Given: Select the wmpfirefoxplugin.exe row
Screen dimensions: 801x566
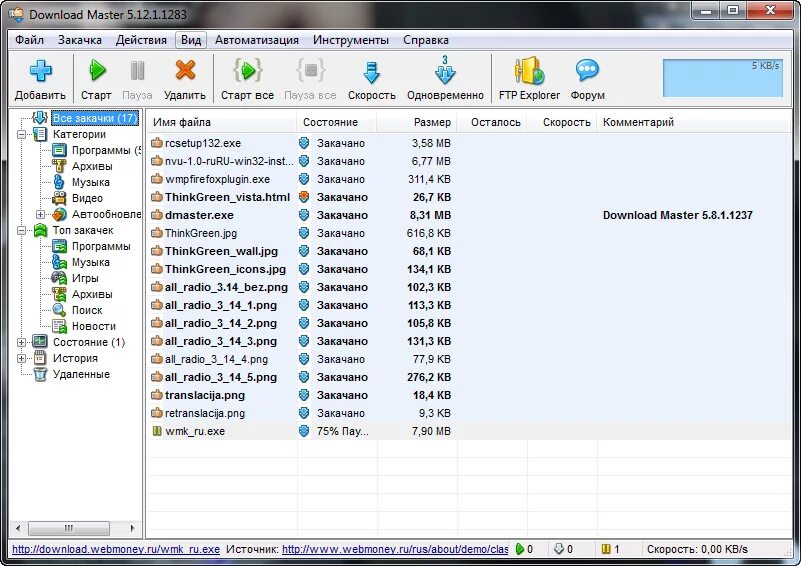Looking at the screenshot, I should click(x=470, y=179).
